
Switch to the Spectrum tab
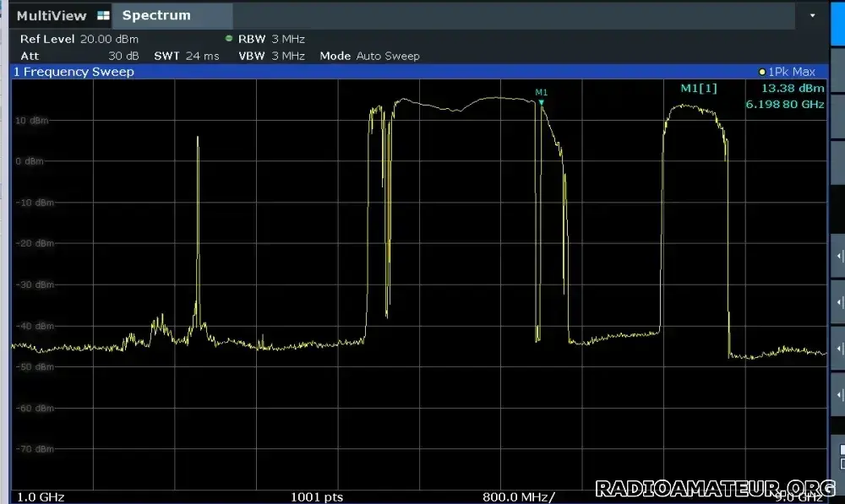156,15
